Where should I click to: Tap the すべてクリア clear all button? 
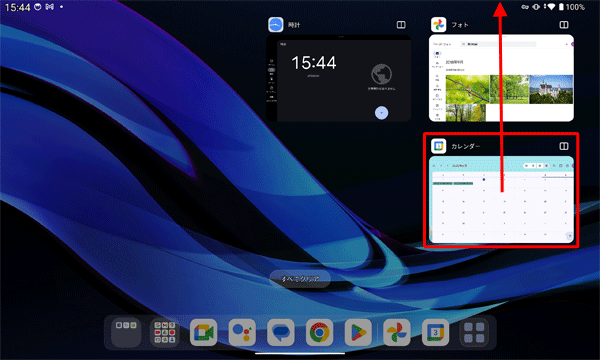(x=300, y=279)
